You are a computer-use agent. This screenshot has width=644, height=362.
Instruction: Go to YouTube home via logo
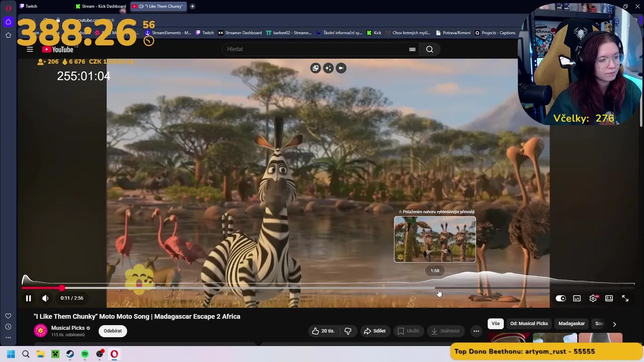click(58, 49)
